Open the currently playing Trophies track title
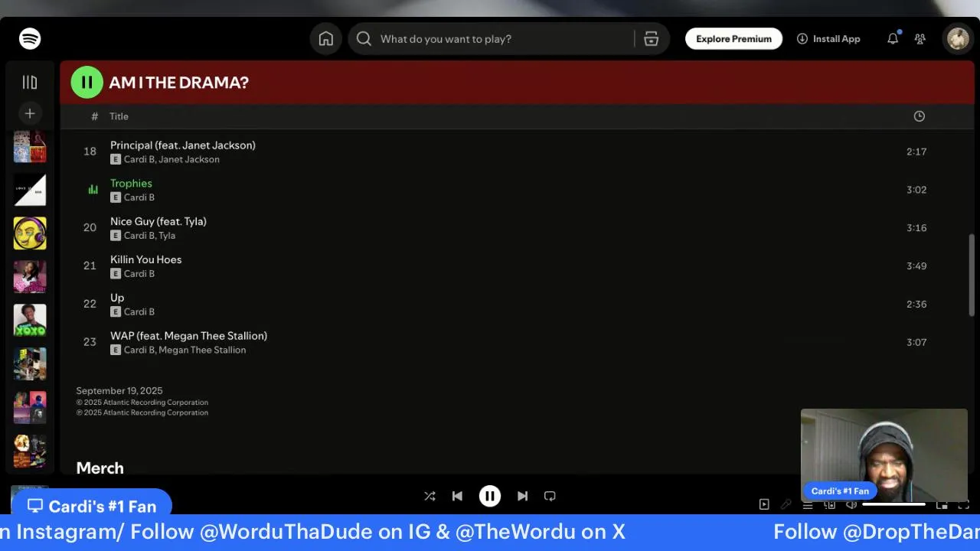The image size is (980, 551). point(131,183)
